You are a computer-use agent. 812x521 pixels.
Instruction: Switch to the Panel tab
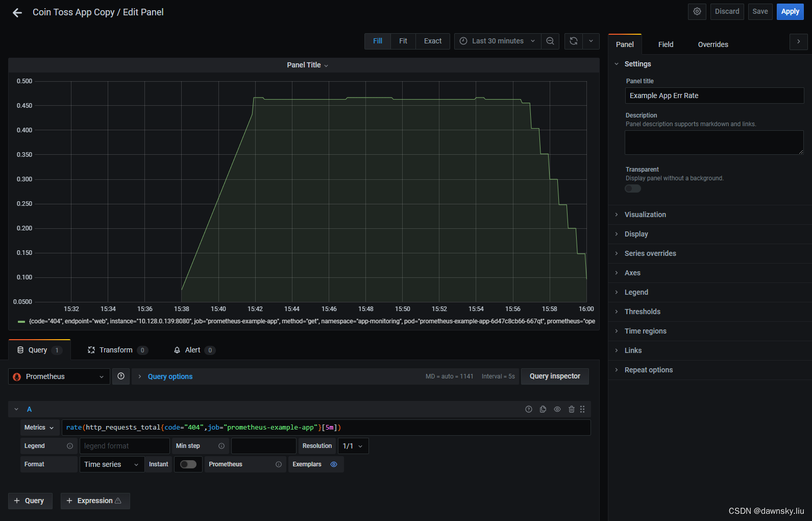click(x=625, y=44)
